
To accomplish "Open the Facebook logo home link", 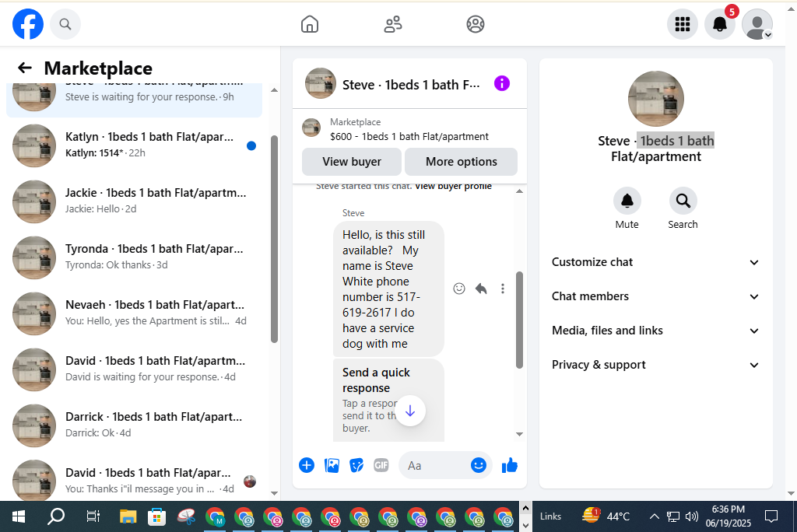I will point(28,24).
